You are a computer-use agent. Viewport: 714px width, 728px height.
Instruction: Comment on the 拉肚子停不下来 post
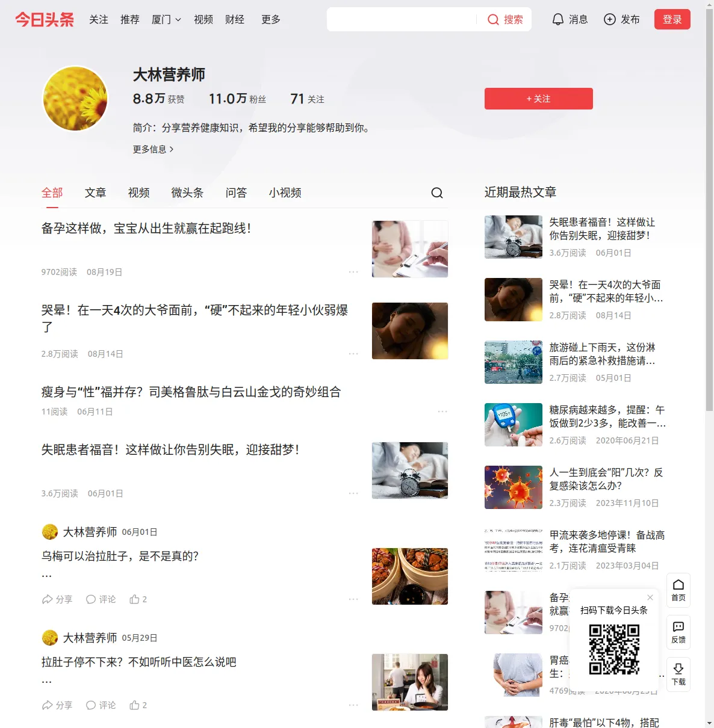pyautogui.click(x=101, y=705)
